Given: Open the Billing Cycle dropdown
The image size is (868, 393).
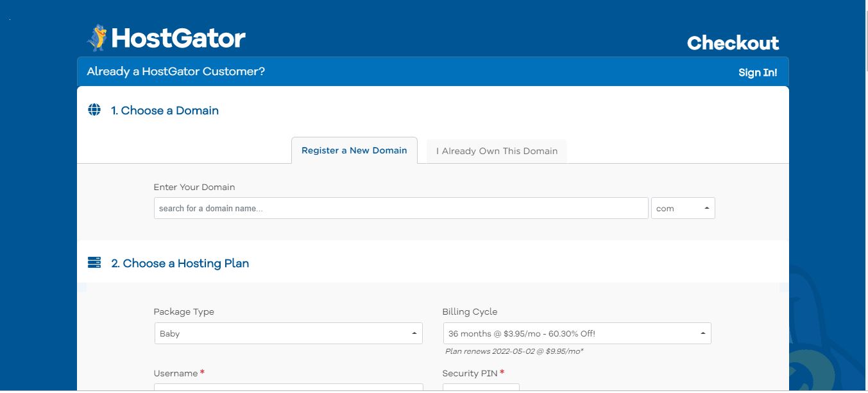Looking at the screenshot, I should pyautogui.click(x=577, y=333).
